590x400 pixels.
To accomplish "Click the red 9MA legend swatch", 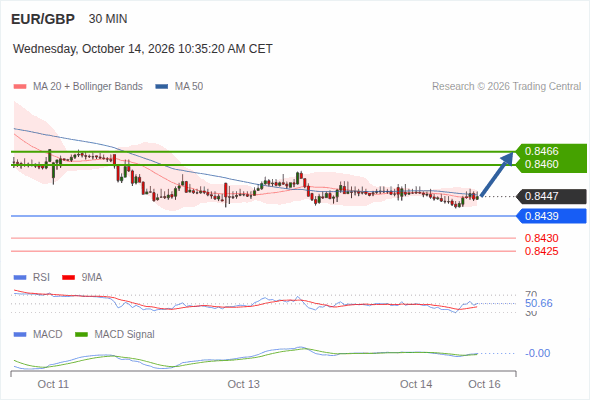I will tap(68, 278).
